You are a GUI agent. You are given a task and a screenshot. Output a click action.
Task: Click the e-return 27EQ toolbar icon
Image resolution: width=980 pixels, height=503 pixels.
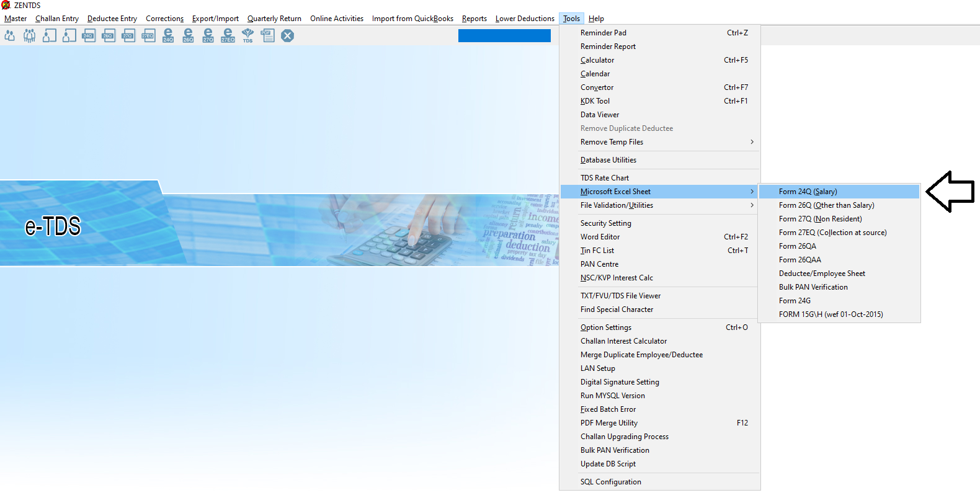pos(228,35)
